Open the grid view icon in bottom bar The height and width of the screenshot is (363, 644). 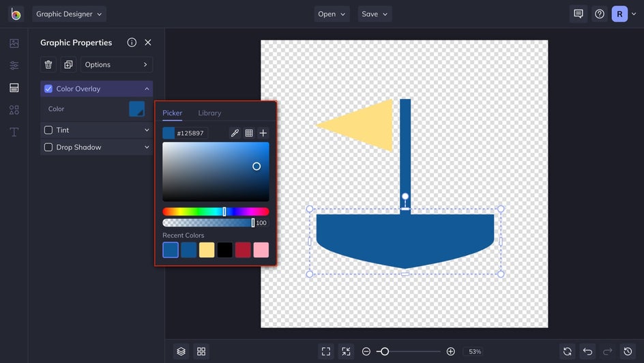pos(201,351)
